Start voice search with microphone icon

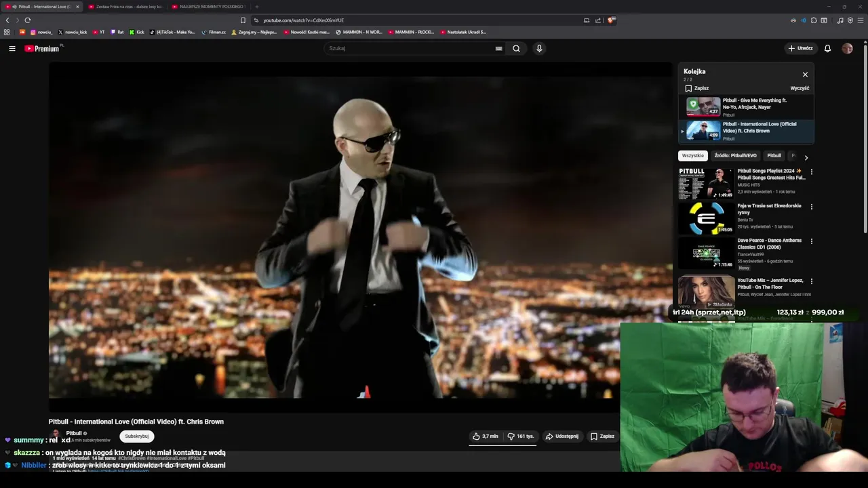(539, 48)
